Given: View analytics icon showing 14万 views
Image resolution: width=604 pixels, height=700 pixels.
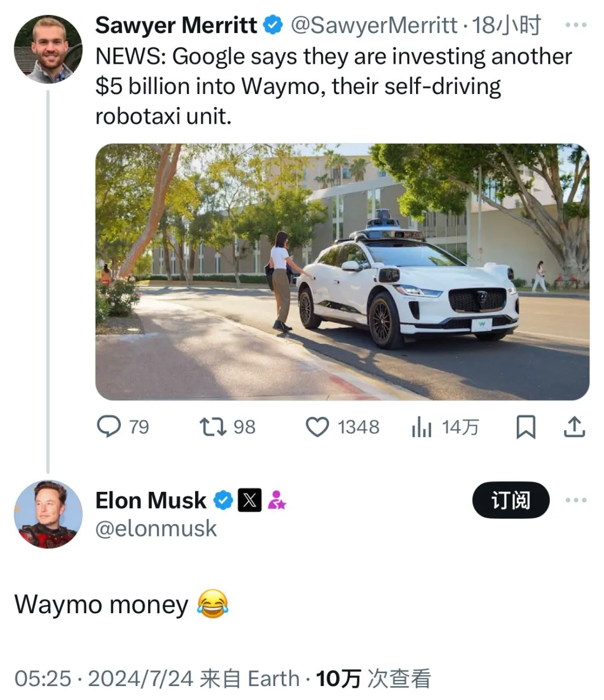Looking at the screenshot, I should [422, 428].
